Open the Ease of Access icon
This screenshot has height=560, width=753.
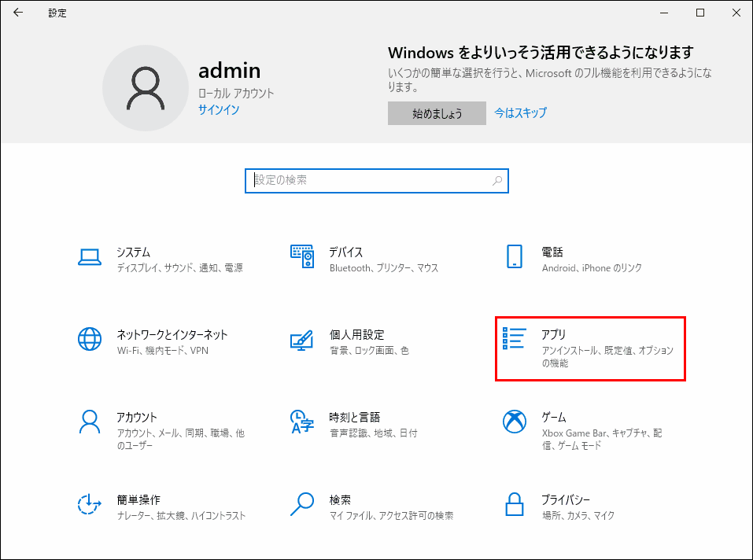click(x=90, y=504)
